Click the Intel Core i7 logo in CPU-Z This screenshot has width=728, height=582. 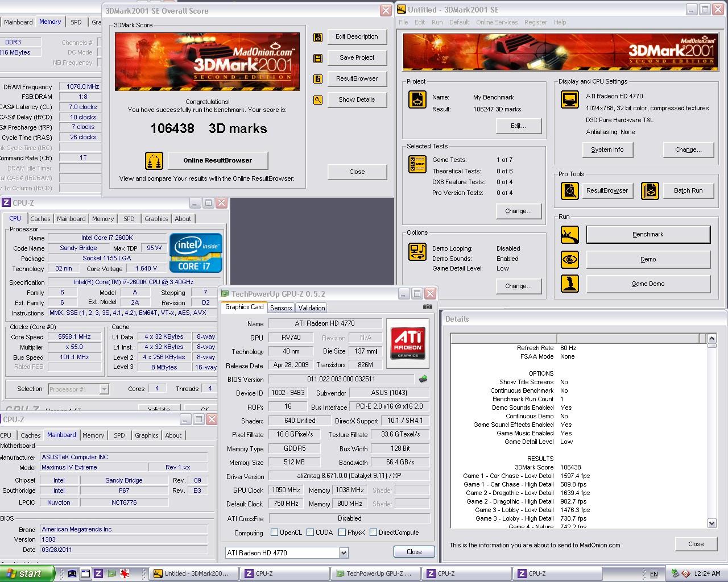click(x=196, y=253)
